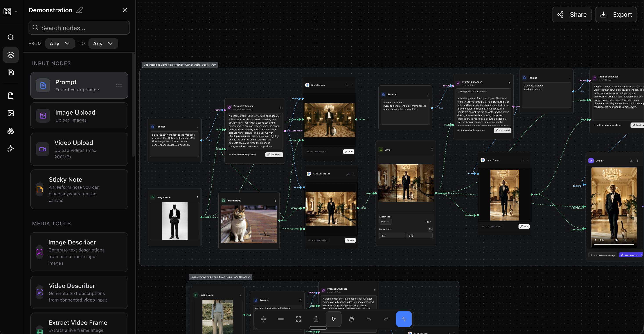Screen dimensions: 644x334
Task: Play the Veo 3.1 video
Action: point(595,240)
